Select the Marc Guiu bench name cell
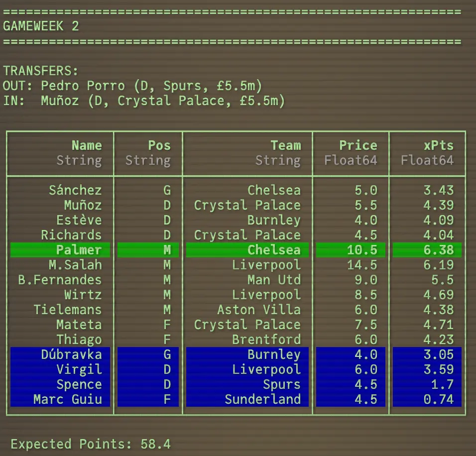The image size is (476, 456). [60, 399]
